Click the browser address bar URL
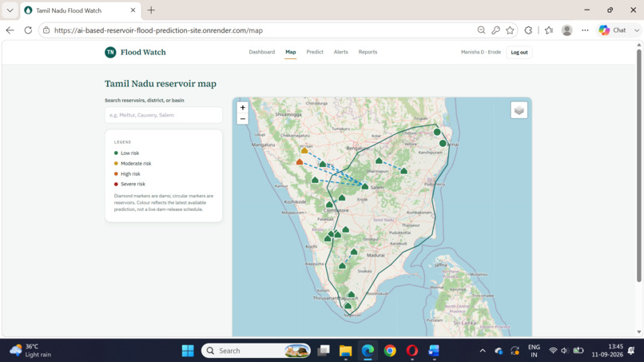The width and height of the screenshot is (644, 362). click(x=158, y=30)
